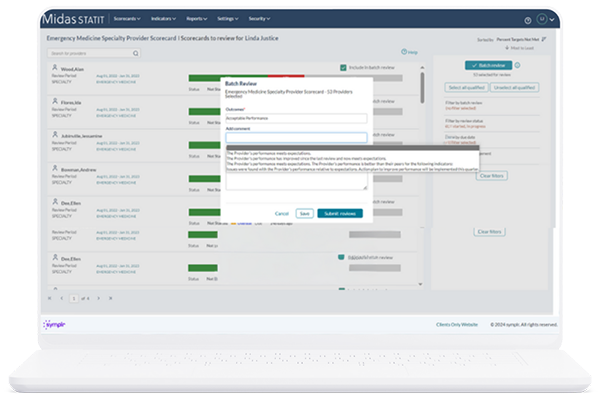
Task: Go to first page of providers
Action: (x=49, y=298)
